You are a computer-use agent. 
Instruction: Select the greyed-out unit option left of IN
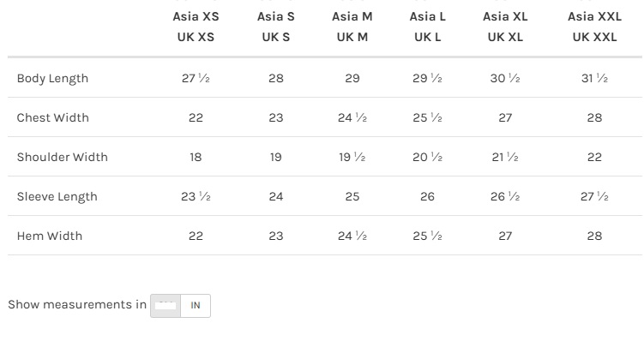[x=166, y=306]
